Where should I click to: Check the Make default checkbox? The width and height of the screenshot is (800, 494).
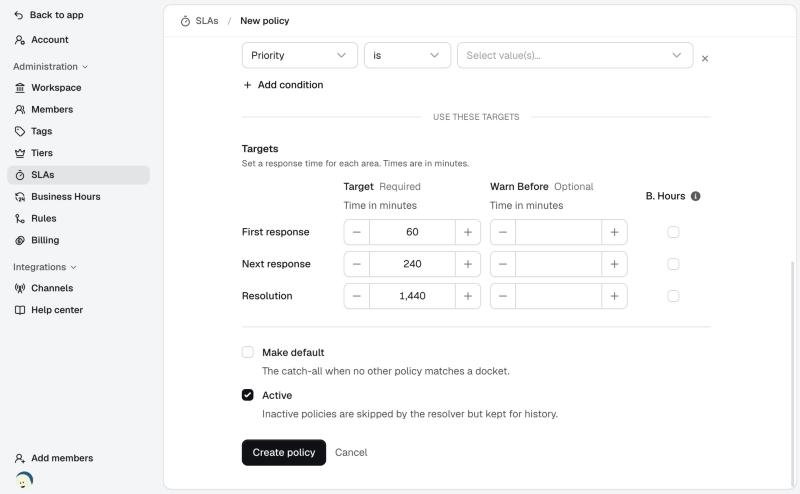click(247, 352)
